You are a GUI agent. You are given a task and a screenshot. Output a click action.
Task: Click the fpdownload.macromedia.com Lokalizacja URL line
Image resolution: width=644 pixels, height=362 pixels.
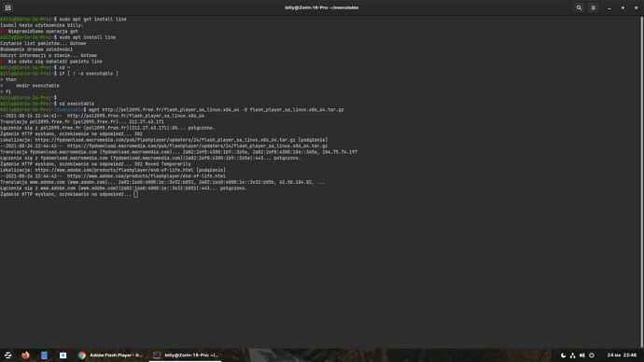(x=164, y=140)
